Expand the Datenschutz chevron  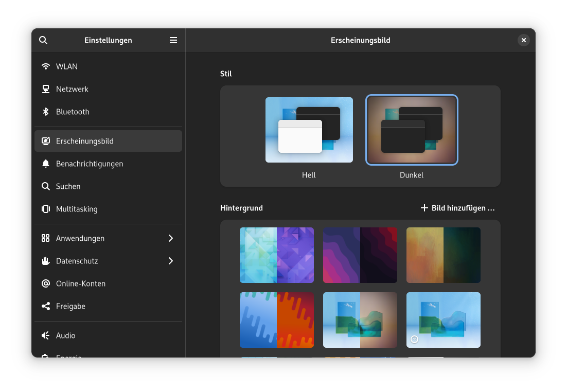171,261
